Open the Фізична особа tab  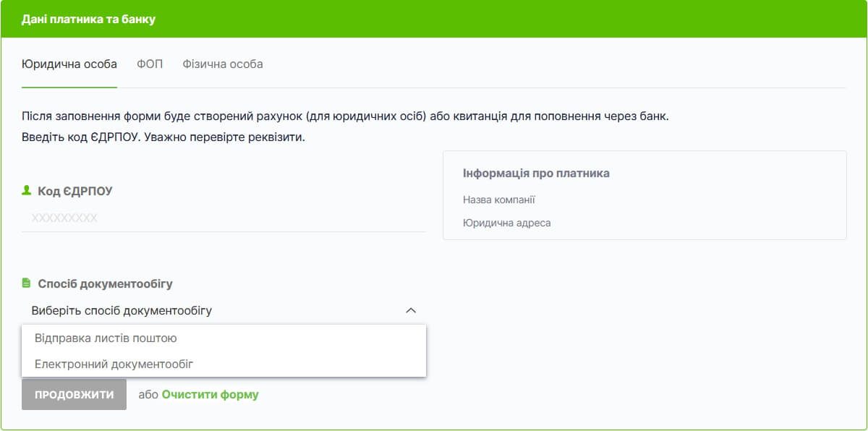223,64
